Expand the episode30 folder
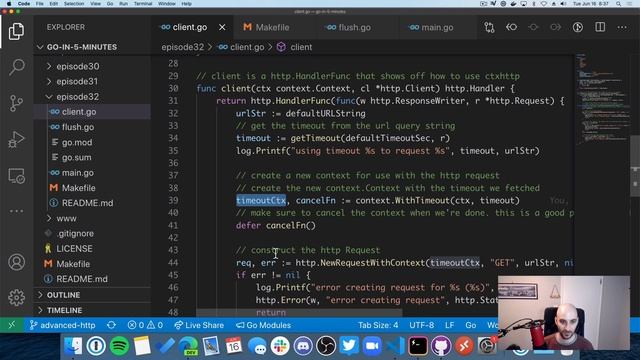 49,66
